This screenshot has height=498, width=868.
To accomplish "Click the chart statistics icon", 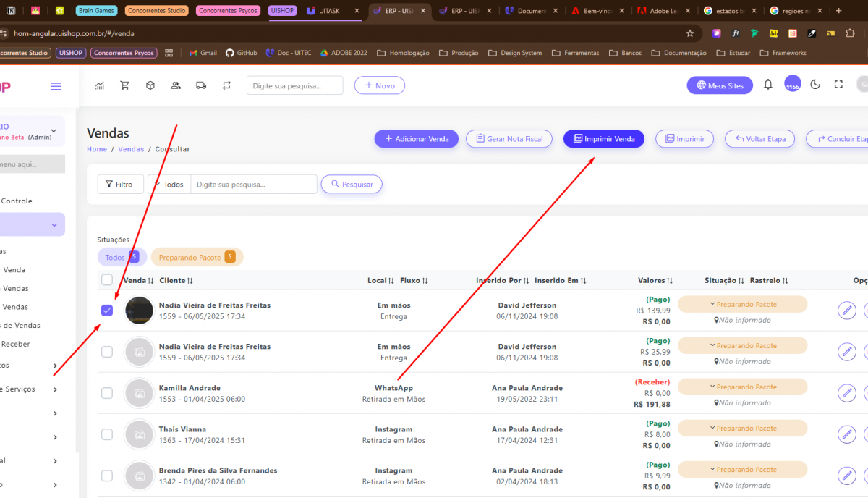I will tap(99, 85).
